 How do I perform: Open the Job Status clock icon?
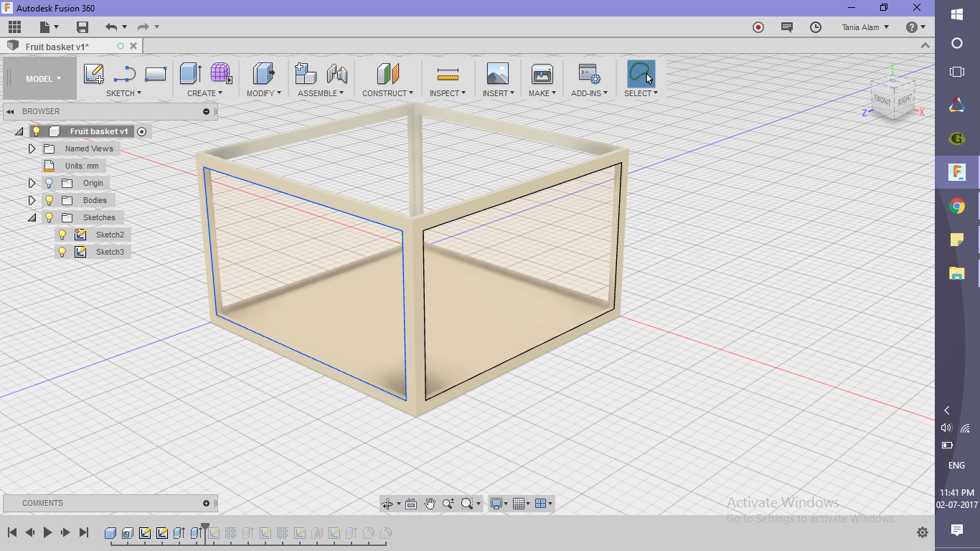(x=816, y=27)
